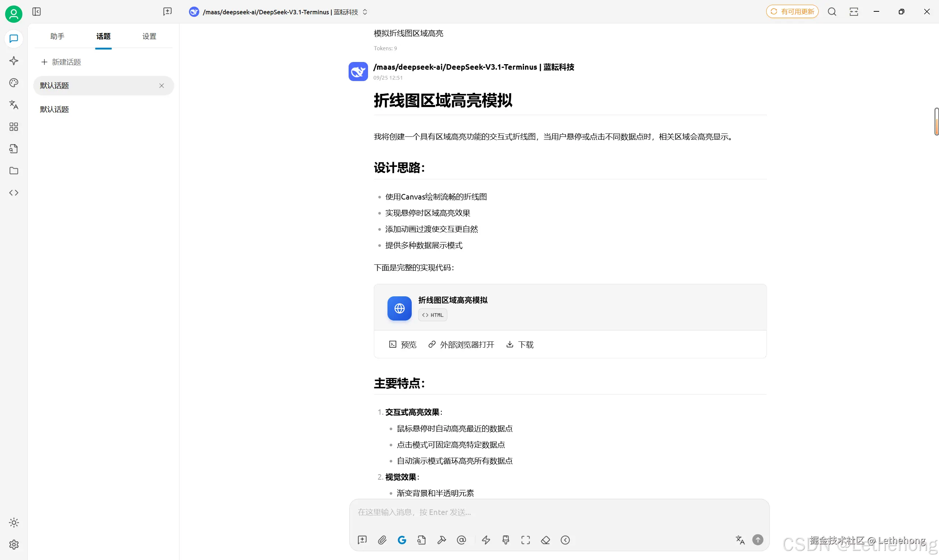This screenshot has height=560, width=939.
Task: Open the mini apps grid in the sidebar
Action: [x=14, y=127]
